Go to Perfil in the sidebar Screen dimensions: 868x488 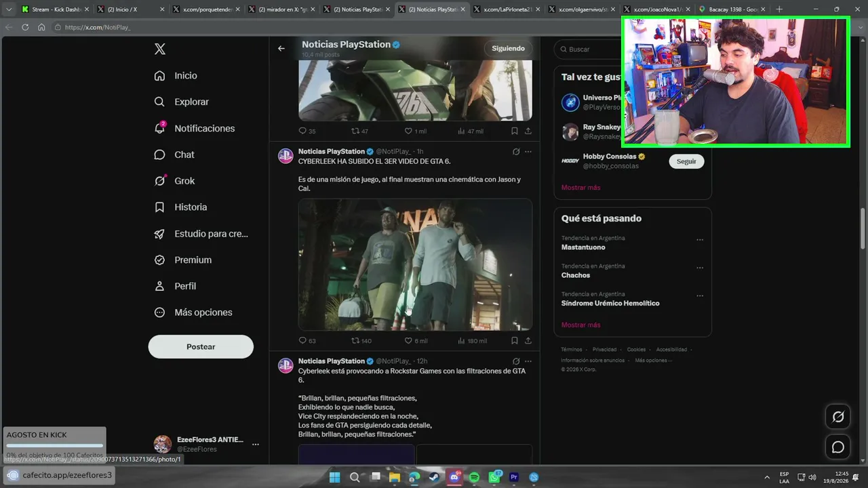click(175, 286)
